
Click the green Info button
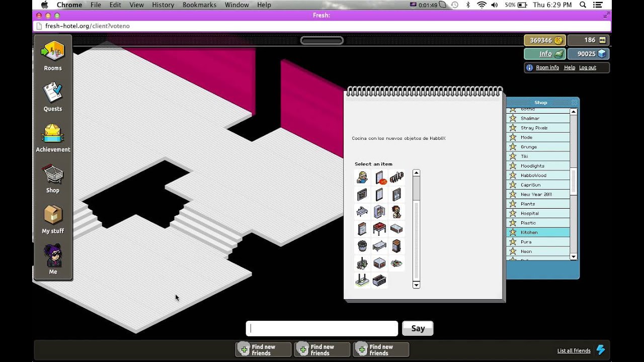pos(545,54)
